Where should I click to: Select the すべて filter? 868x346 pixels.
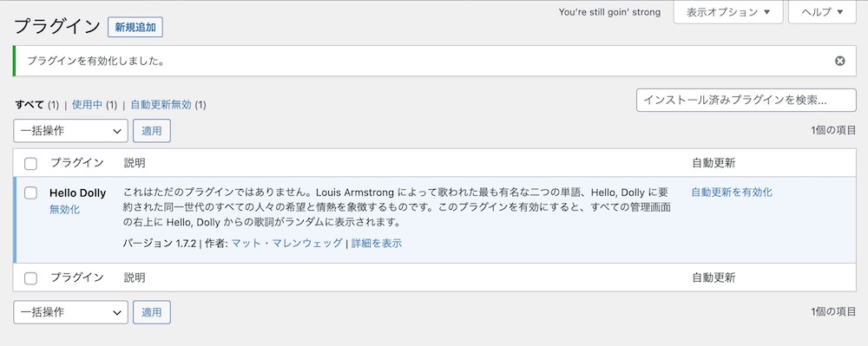pos(30,104)
